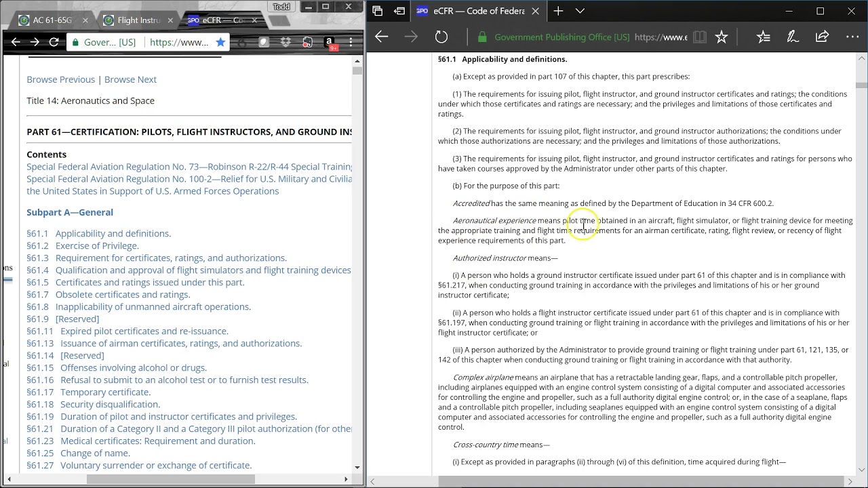This screenshot has height=488, width=868.
Task: Open §61.15 Offenses involving alcohol or drugs
Action: coord(117,367)
